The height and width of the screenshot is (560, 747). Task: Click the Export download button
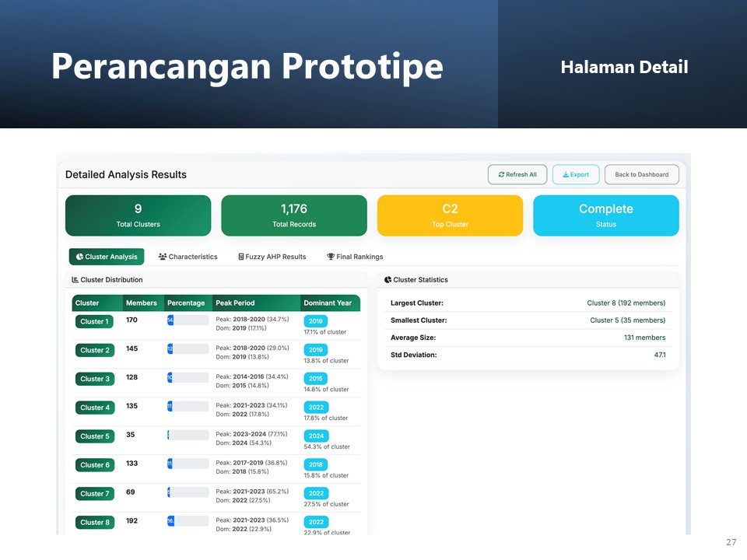coord(576,175)
